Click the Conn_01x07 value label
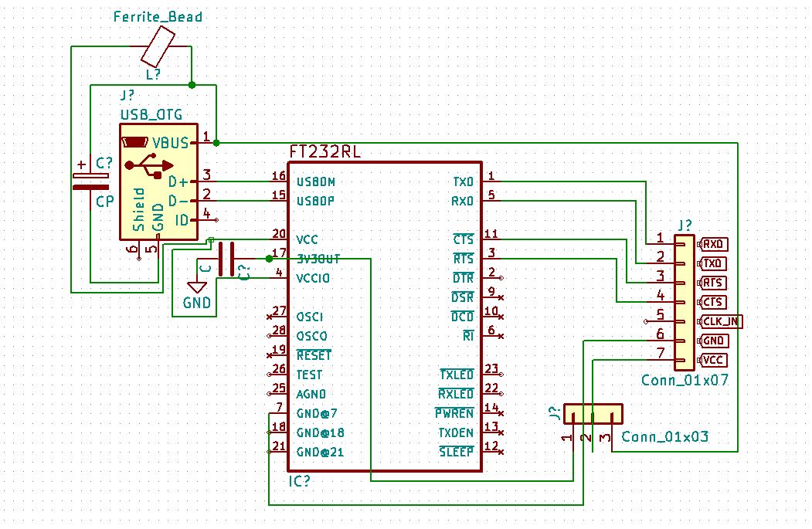The image size is (812, 529). [685, 381]
